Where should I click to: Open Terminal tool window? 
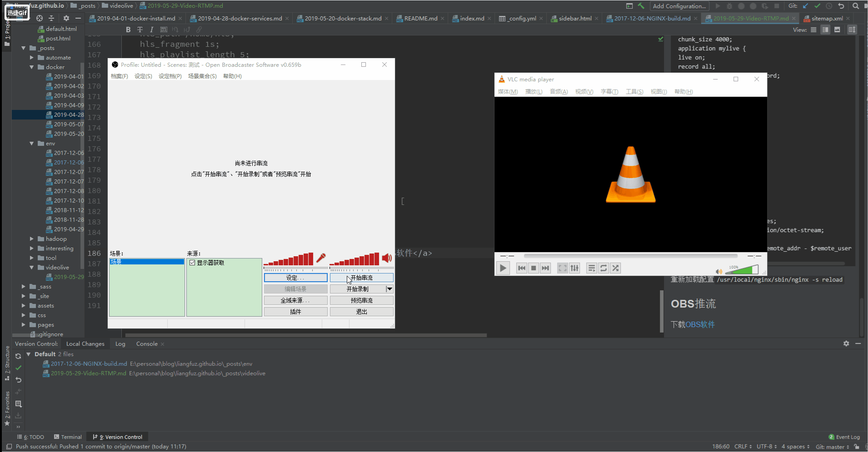tap(68, 437)
